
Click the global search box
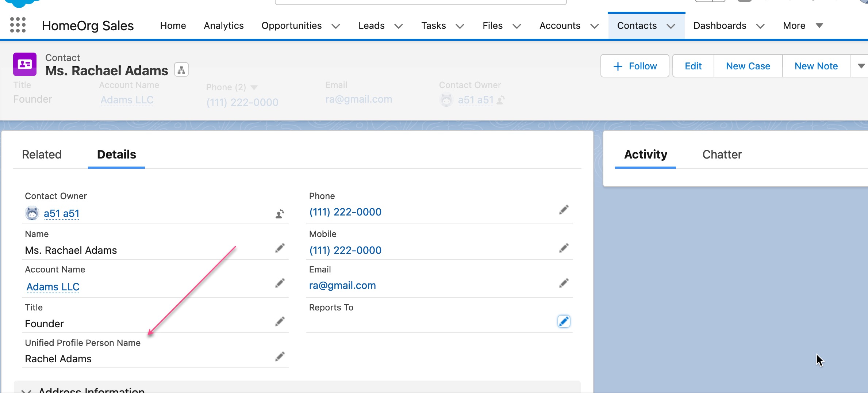(x=420, y=2)
